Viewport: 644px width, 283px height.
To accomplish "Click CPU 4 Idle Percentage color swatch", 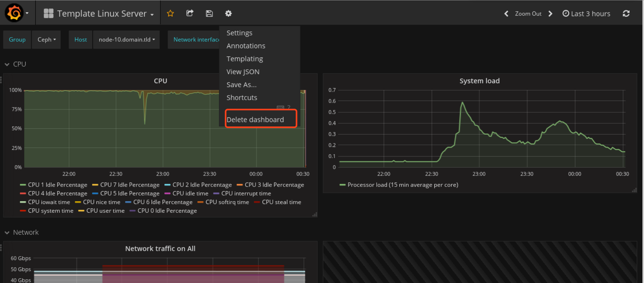I will click(x=23, y=193).
